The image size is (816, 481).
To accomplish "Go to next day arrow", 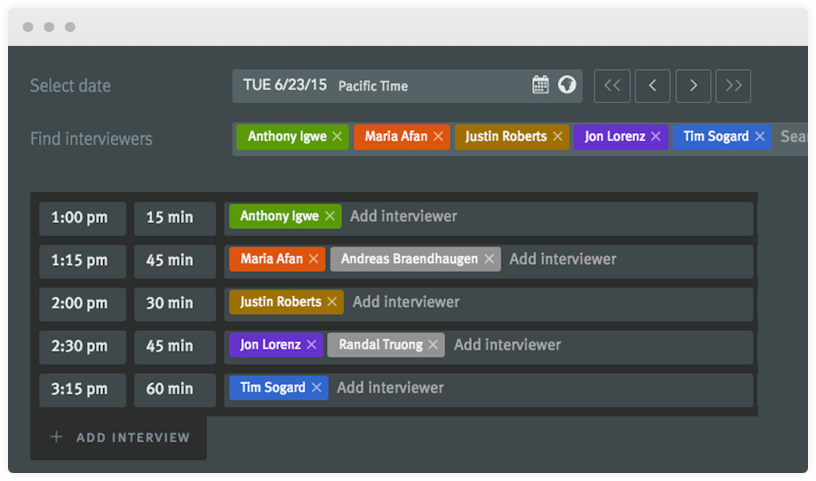I will click(693, 86).
